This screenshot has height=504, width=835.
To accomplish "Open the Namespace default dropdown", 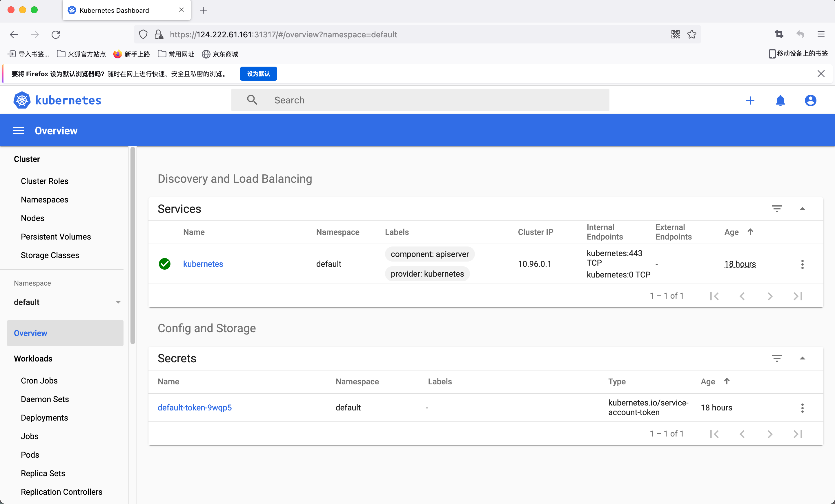I will pyautogui.click(x=68, y=302).
